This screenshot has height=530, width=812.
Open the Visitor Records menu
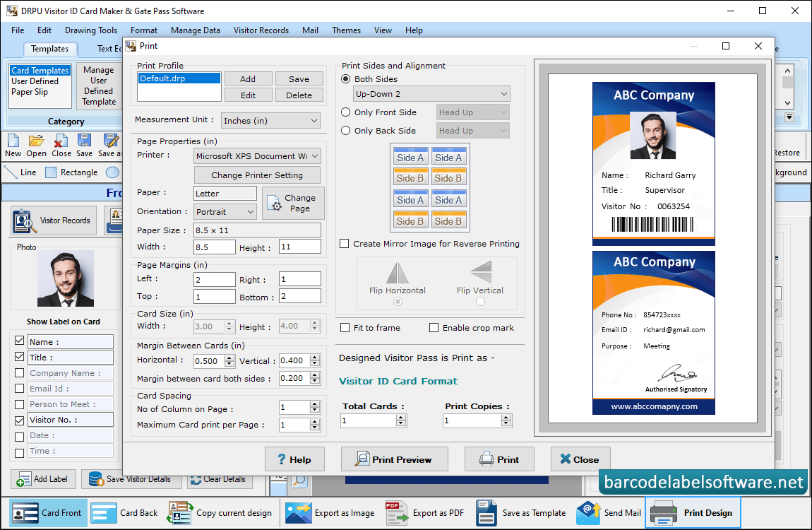pyautogui.click(x=261, y=30)
